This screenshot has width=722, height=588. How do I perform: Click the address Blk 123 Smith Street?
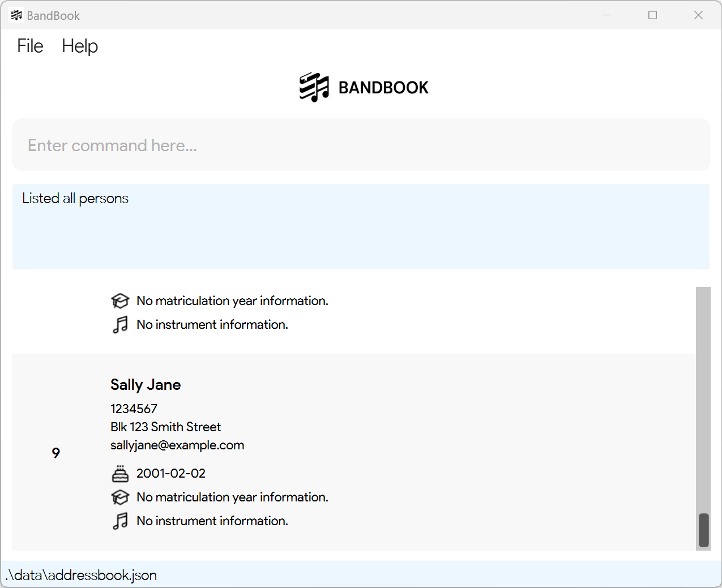[x=165, y=427]
